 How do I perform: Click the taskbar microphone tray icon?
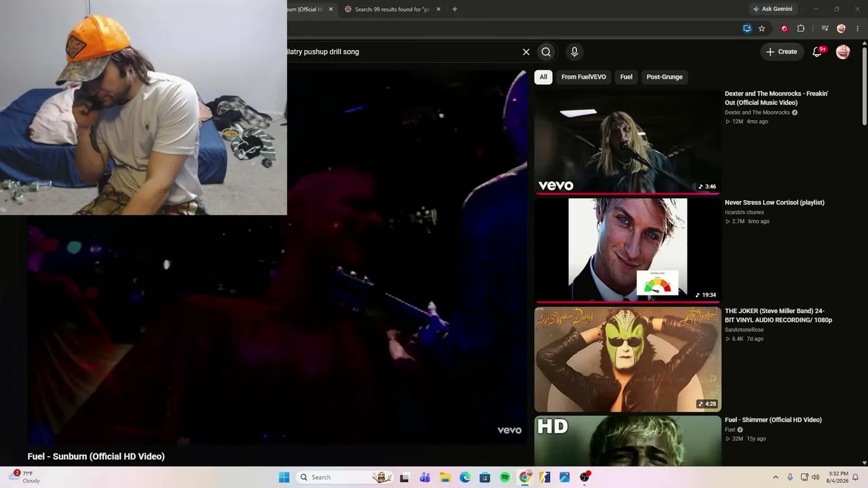point(790,477)
